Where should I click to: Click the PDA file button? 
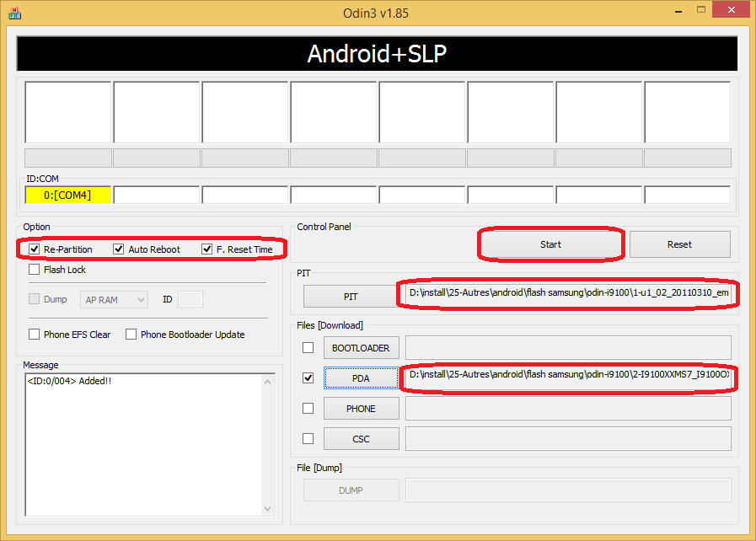(361, 378)
